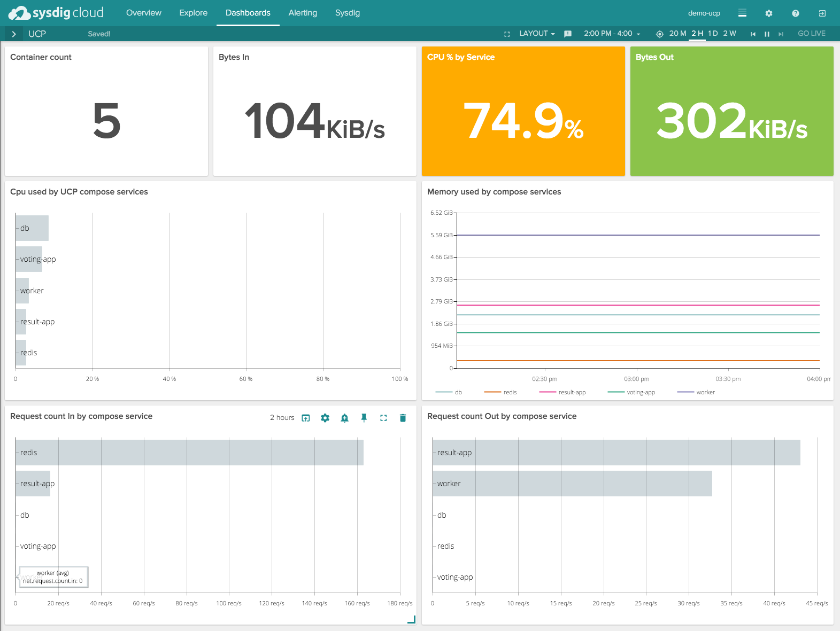Open the Explore tab
The height and width of the screenshot is (631, 840).
point(193,13)
